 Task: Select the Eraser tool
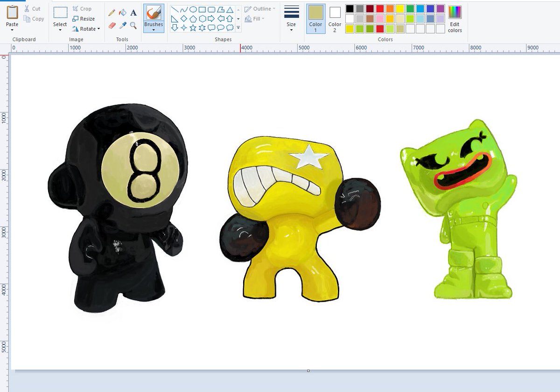(112, 25)
